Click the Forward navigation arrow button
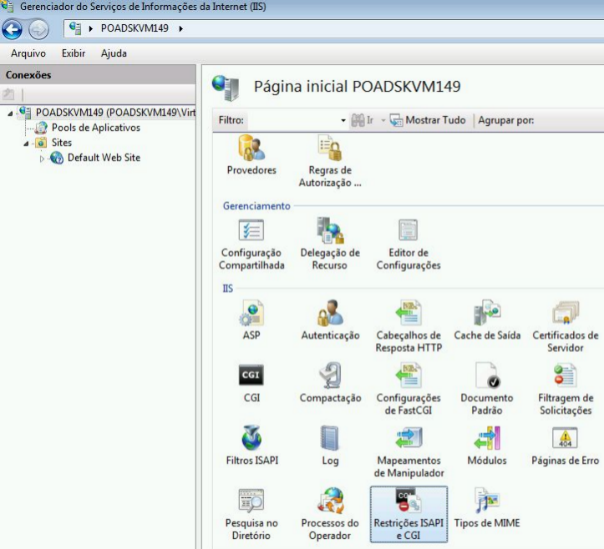 pos(39,29)
